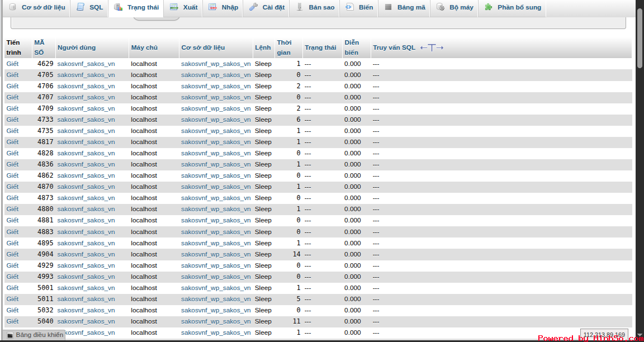Open the Bảng điều khiển console bar
Image resolution: width=644 pixels, height=342 pixels.
click(35, 335)
